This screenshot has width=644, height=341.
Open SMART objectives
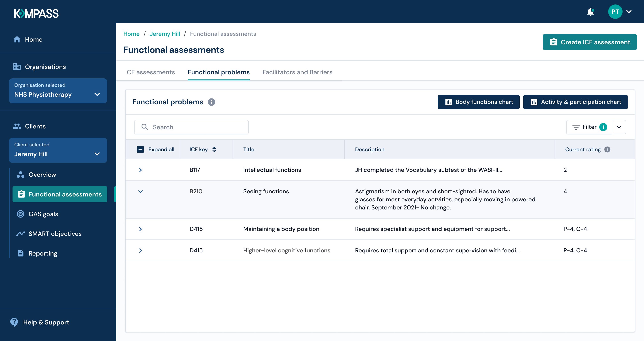(49, 233)
